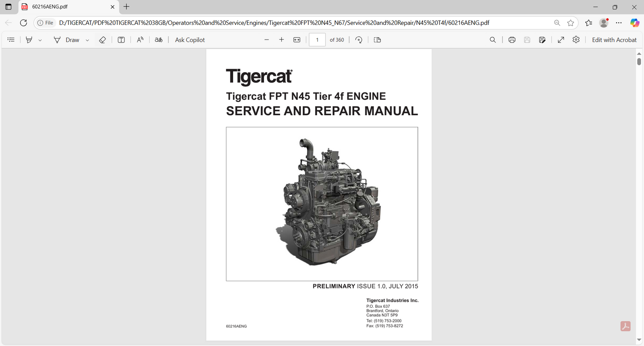Refresh the page
The width and height of the screenshot is (644, 346).
pos(24,23)
